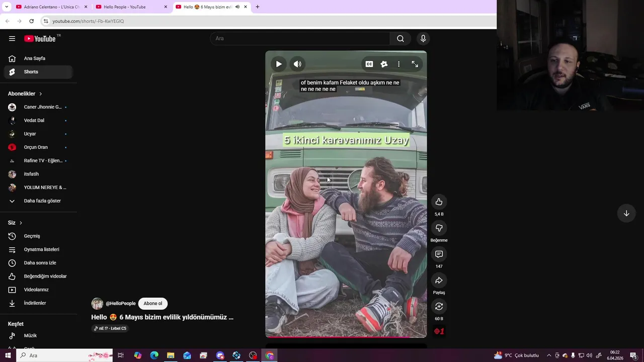
Task: View site information icon in address bar
Action: pos(46,21)
